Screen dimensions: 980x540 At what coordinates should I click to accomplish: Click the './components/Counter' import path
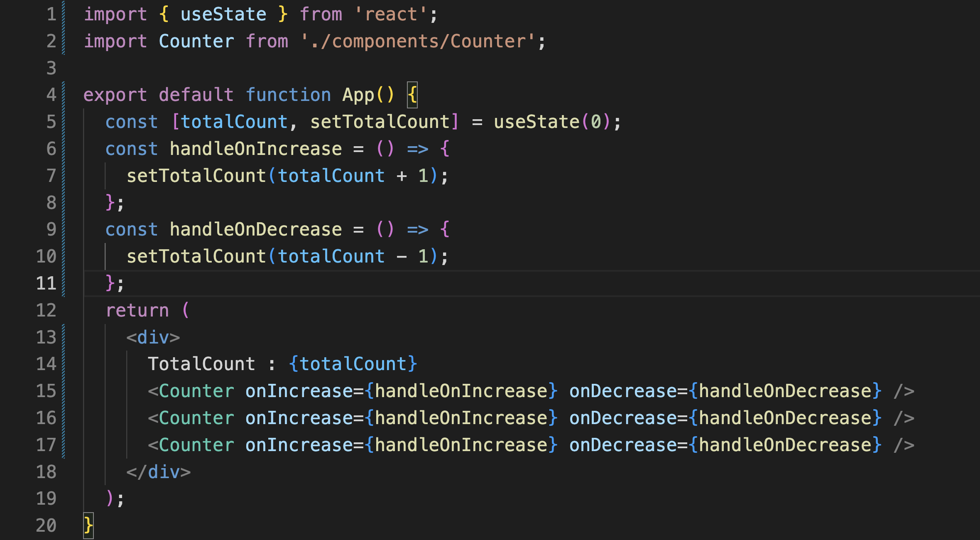point(417,42)
